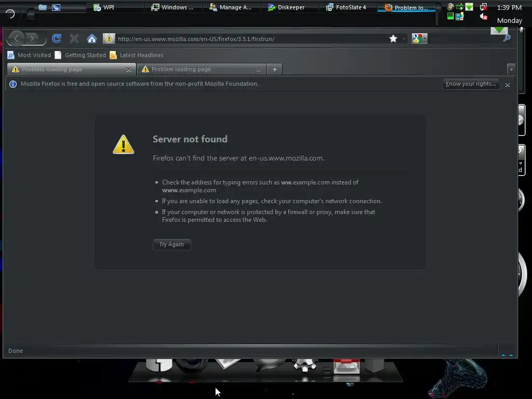The image size is (532, 399).
Task: Click the Server not found heading
Action: pyautogui.click(x=190, y=139)
